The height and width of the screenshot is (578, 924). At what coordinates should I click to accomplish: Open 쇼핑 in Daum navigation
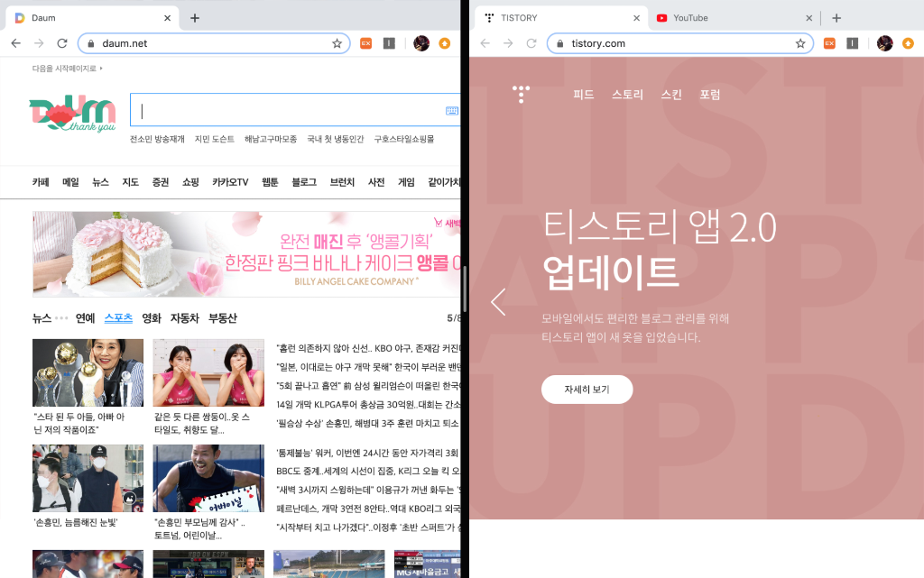coord(190,182)
